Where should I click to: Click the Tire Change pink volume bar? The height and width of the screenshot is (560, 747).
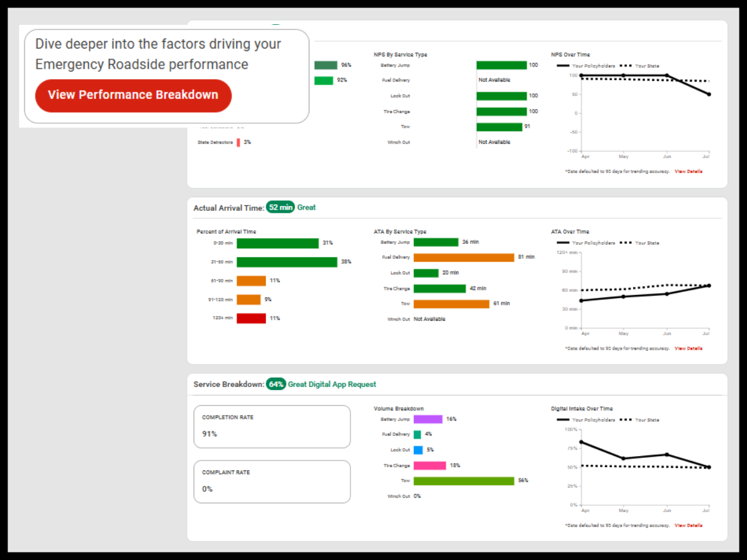(430, 465)
